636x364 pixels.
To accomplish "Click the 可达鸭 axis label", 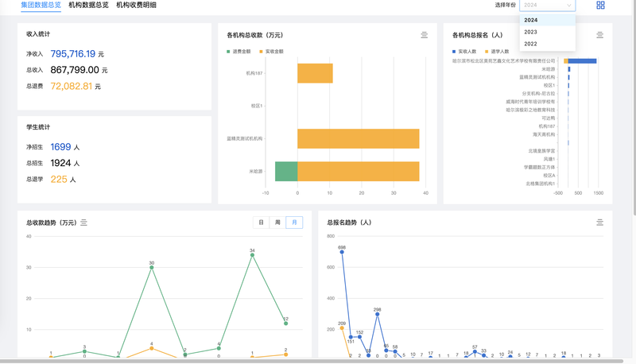I will [x=549, y=118].
